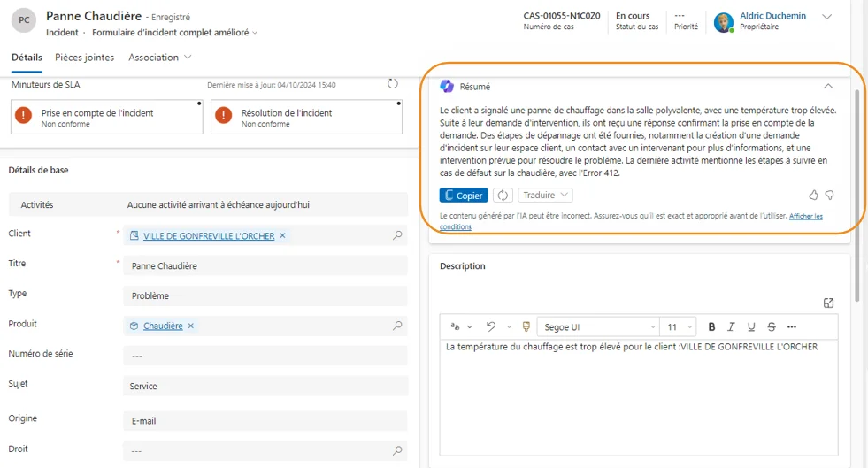The image size is (868, 468).
Task: Open the Traduire dropdown
Action: (545, 196)
